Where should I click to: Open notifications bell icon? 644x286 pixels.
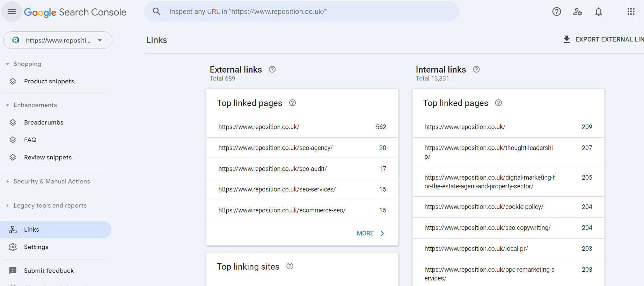tap(599, 12)
